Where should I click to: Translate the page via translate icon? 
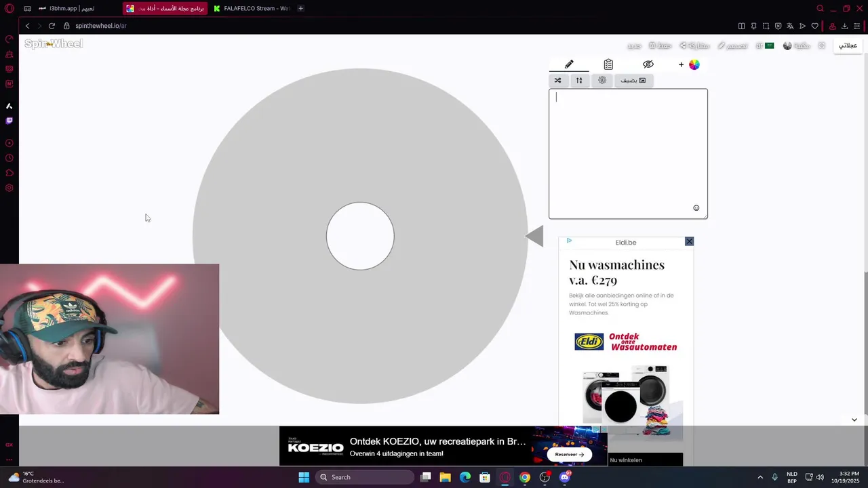pos(790,26)
